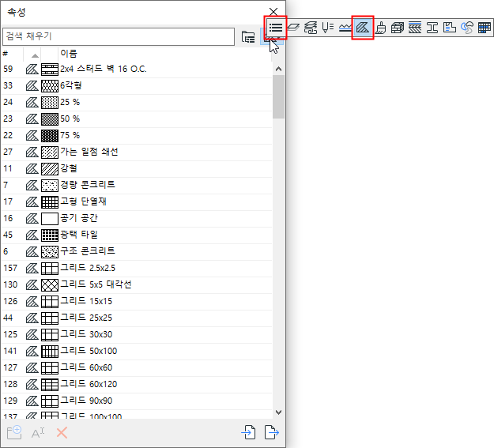This screenshot has height=448, width=494.
Task: Click the fill type icon in row 33
Action: (32, 85)
